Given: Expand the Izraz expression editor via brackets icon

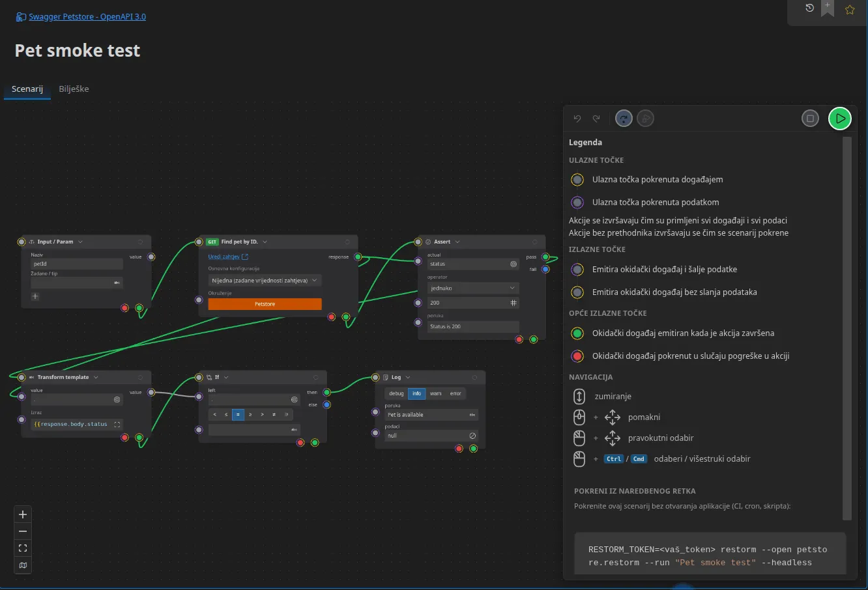Looking at the screenshot, I should pos(117,424).
